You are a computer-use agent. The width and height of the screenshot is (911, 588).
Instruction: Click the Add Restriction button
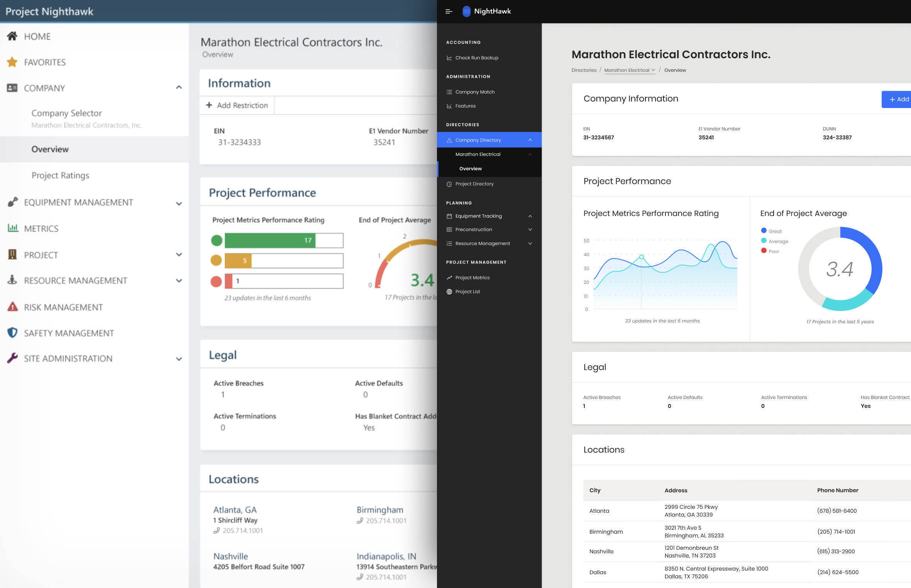[237, 105]
